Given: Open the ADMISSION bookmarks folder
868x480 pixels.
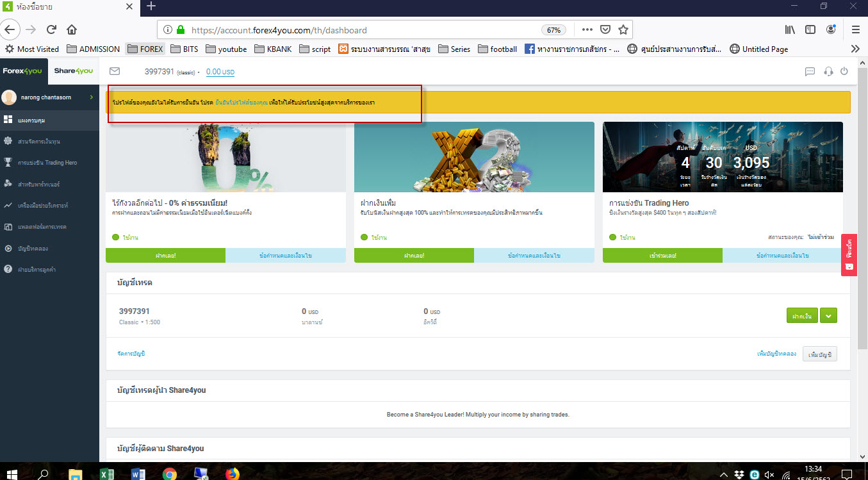Looking at the screenshot, I should point(93,49).
